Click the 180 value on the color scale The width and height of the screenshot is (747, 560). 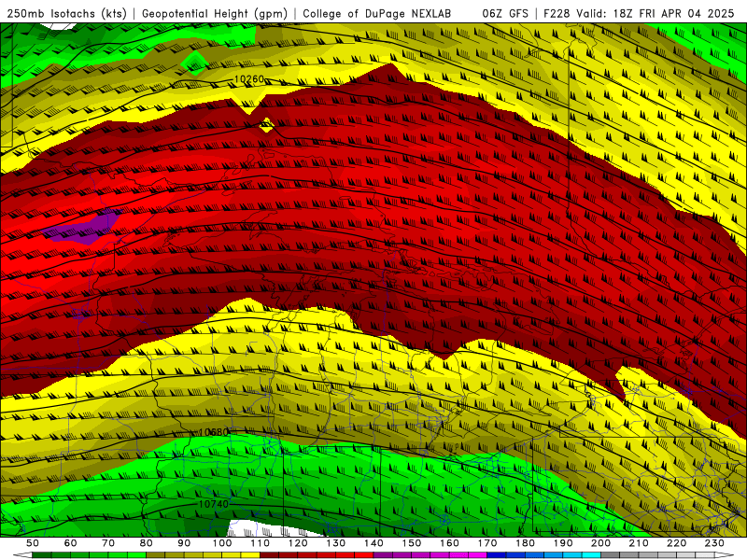point(525,543)
